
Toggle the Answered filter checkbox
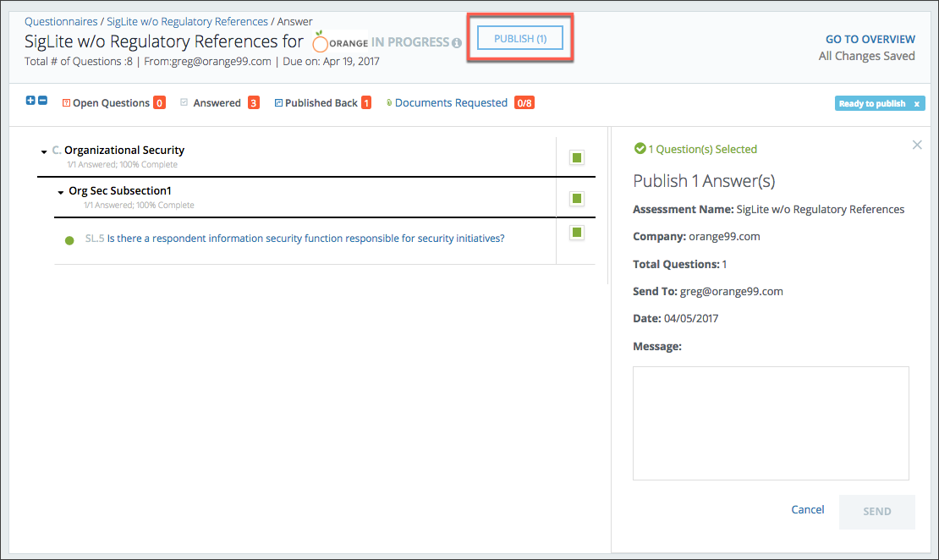point(184,102)
